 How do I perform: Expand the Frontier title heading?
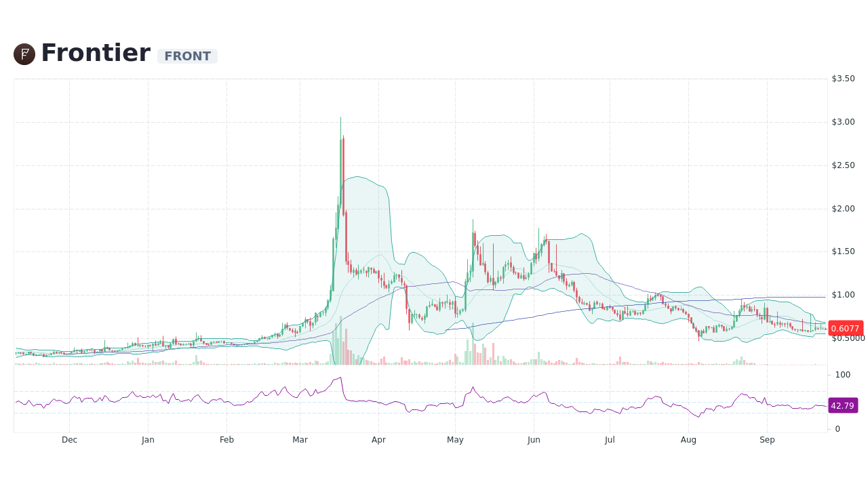point(96,52)
